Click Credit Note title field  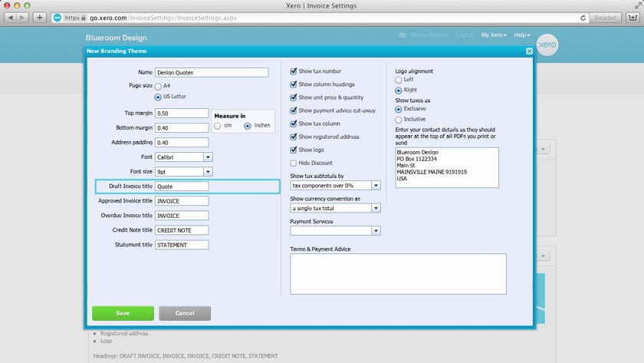click(x=182, y=230)
